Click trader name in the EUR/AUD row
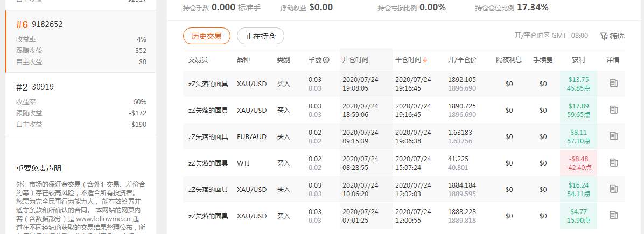This screenshot has width=644, height=234. [x=208, y=136]
